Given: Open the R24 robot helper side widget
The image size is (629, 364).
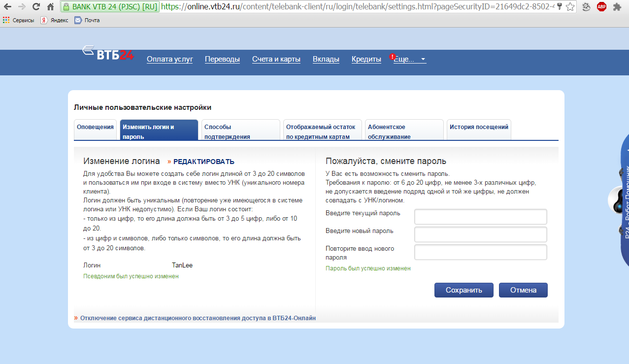Looking at the screenshot, I should tap(623, 197).
